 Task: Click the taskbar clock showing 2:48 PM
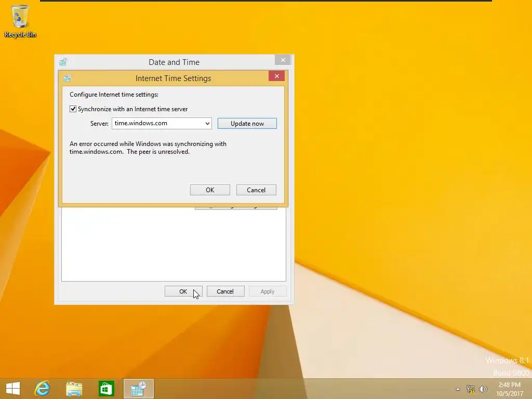(509, 389)
